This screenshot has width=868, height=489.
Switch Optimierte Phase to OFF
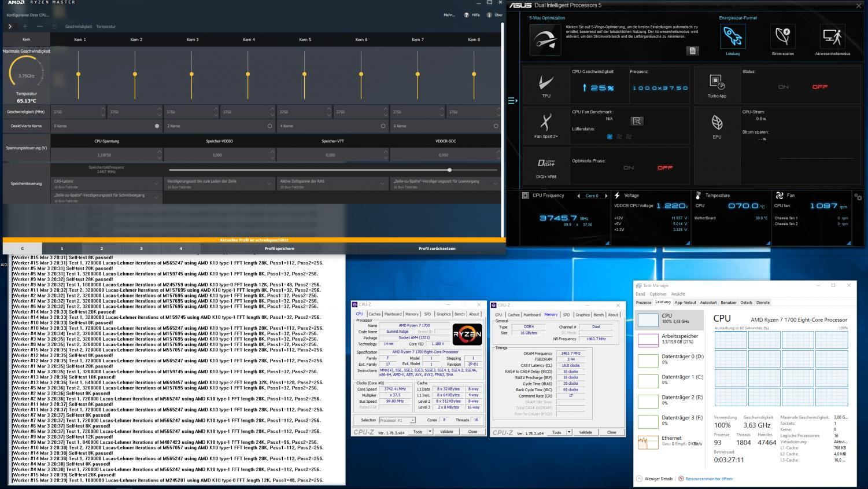[x=665, y=168]
